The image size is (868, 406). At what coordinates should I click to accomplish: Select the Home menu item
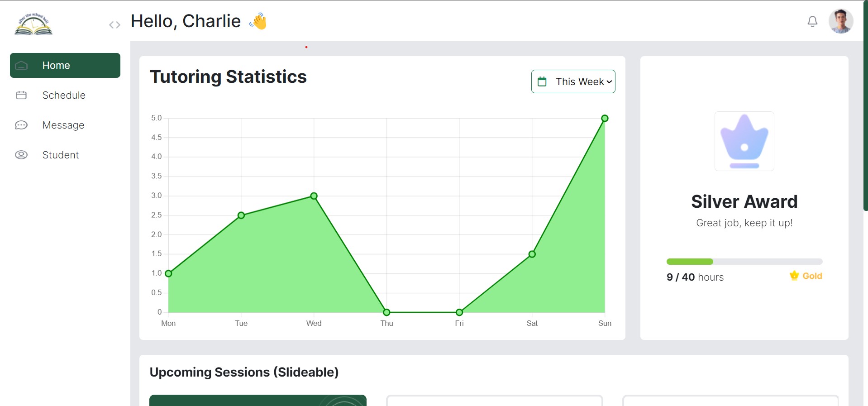(56, 65)
